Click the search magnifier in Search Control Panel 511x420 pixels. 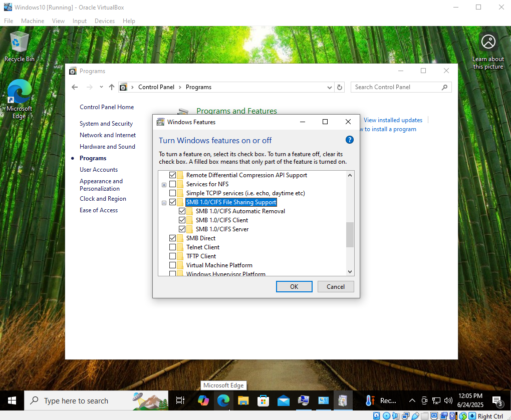pyautogui.click(x=444, y=87)
